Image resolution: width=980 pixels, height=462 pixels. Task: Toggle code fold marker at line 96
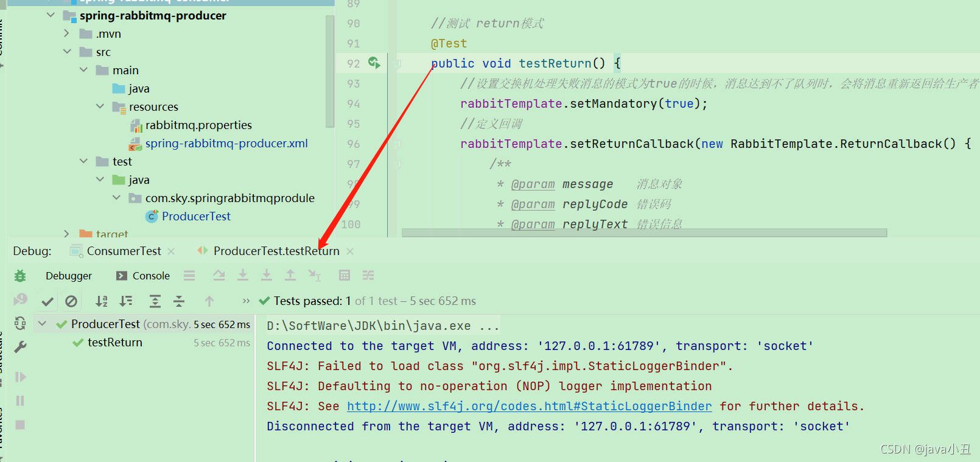coord(399,144)
